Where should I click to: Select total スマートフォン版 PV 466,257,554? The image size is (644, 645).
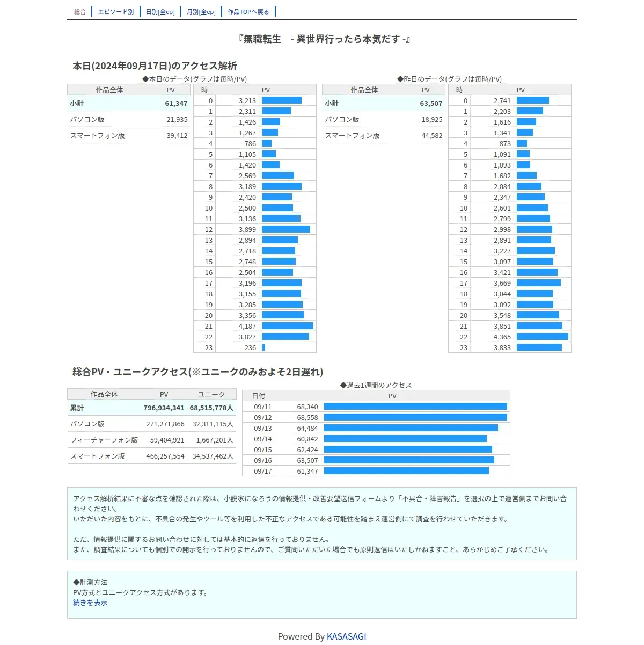pos(165,456)
